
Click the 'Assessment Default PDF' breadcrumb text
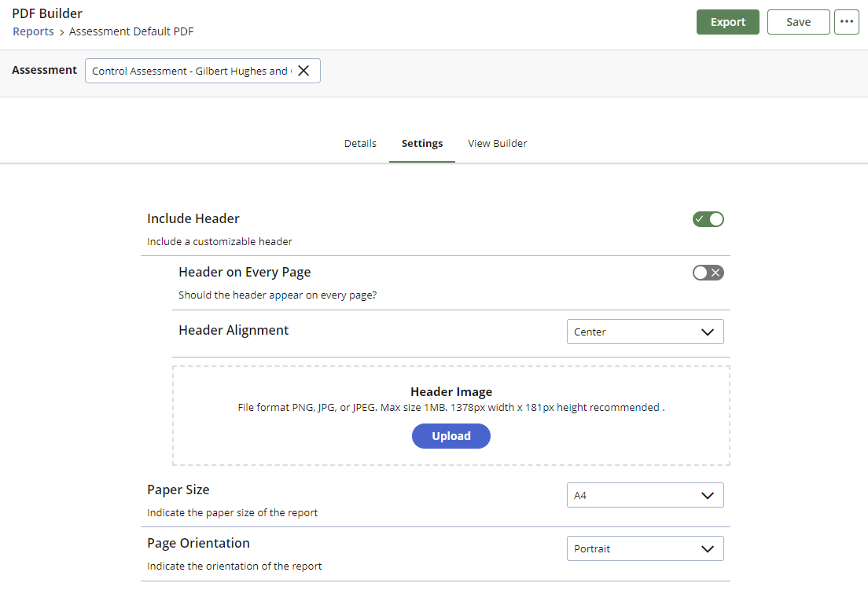click(x=131, y=31)
